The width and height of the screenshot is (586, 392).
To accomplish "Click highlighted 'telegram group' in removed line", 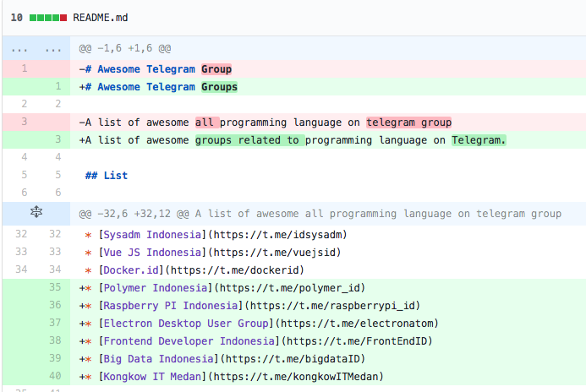I will [x=409, y=122].
